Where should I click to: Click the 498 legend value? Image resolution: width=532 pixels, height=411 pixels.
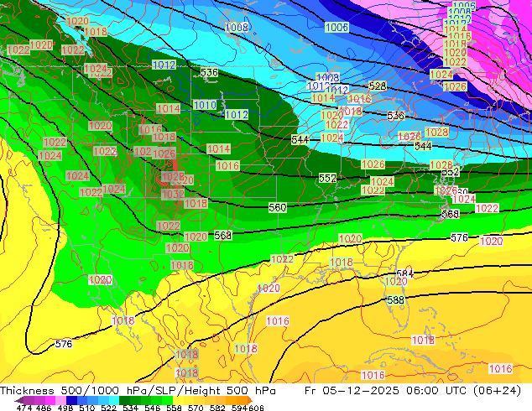coord(65,408)
